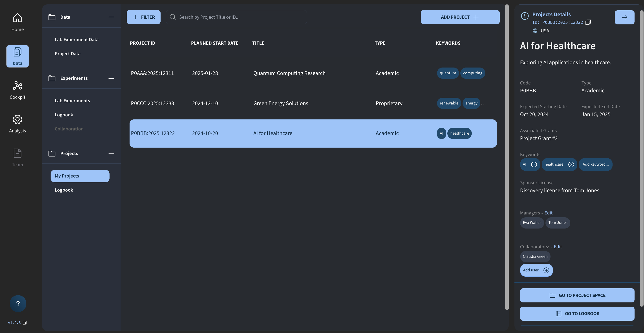Image resolution: width=644 pixels, height=333 pixels.
Task: Open the Home section
Action: 18,22
